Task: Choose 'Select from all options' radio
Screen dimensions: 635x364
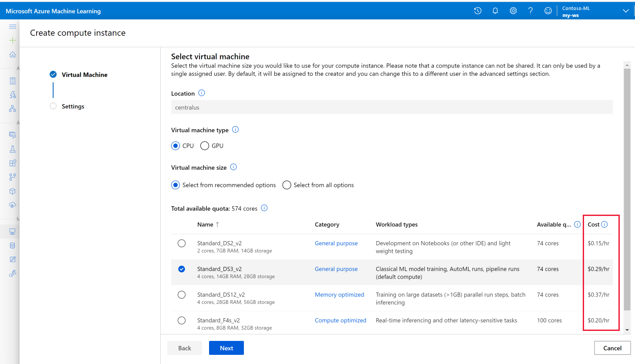Action: point(287,185)
